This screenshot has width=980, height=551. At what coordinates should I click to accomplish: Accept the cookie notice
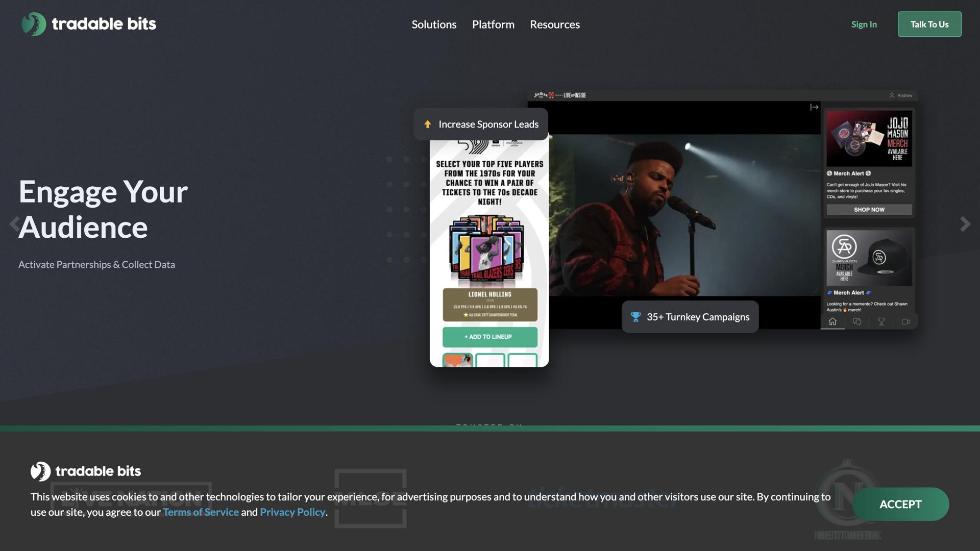tap(900, 504)
